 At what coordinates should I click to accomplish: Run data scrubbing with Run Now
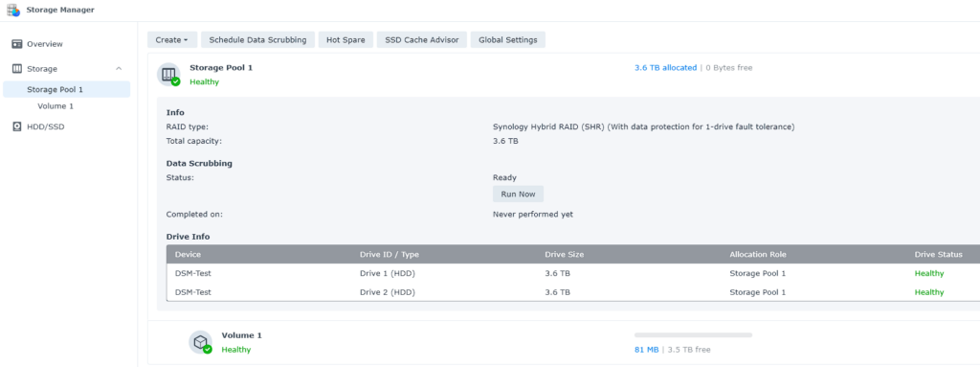[x=518, y=195]
